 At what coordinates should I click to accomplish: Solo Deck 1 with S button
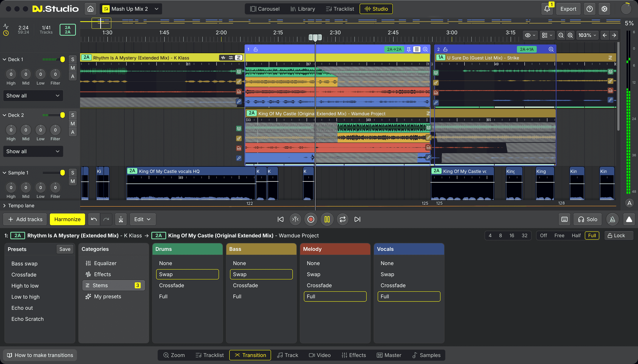click(x=73, y=59)
